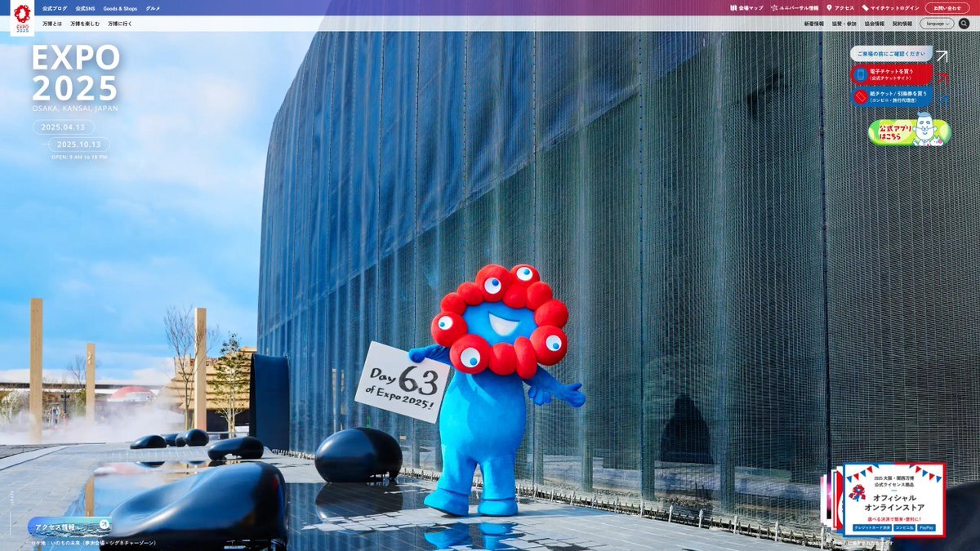Click the アクセス情報 button
This screenshot has width=980, height=551.
tap(69, 527)
